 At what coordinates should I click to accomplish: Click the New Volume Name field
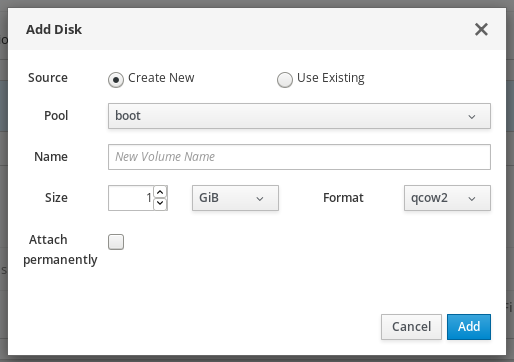(x=299, y=157)
